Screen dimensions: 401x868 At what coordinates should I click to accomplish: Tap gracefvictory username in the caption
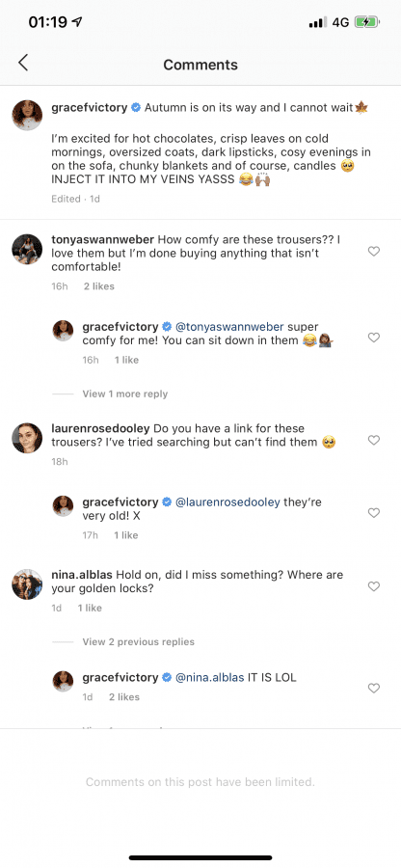click(x=89, y=107)
